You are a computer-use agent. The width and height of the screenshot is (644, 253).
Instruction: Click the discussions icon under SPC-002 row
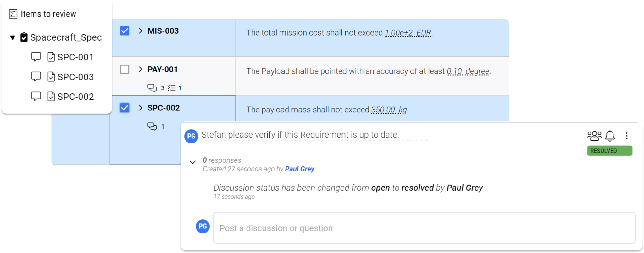[x=152, y=126]
